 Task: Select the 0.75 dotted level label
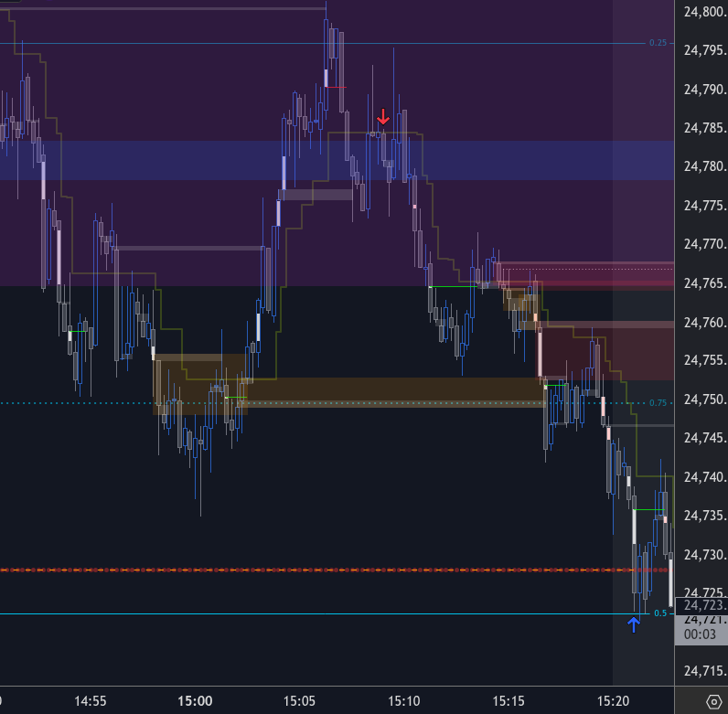click(658, 402)
